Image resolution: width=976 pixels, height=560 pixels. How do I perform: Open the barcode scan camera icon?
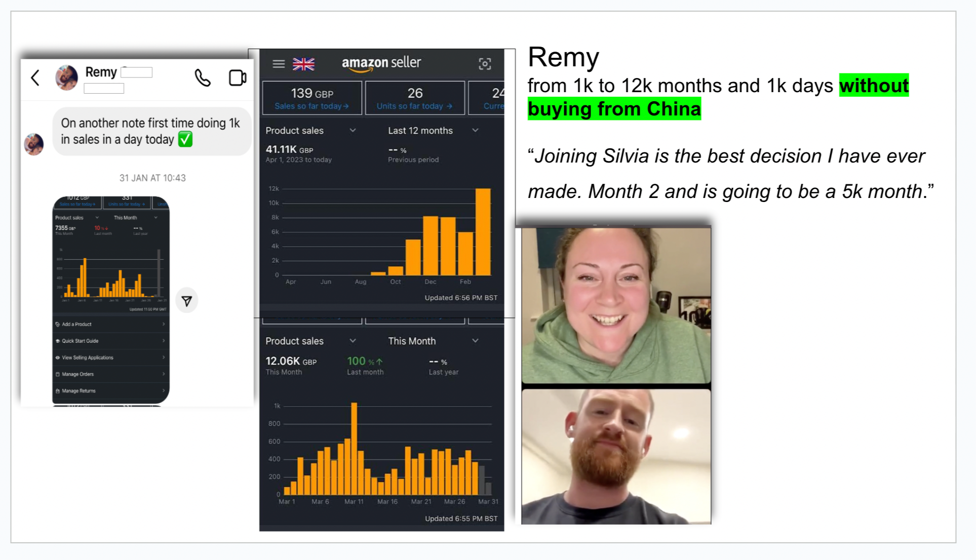(485, 64)
